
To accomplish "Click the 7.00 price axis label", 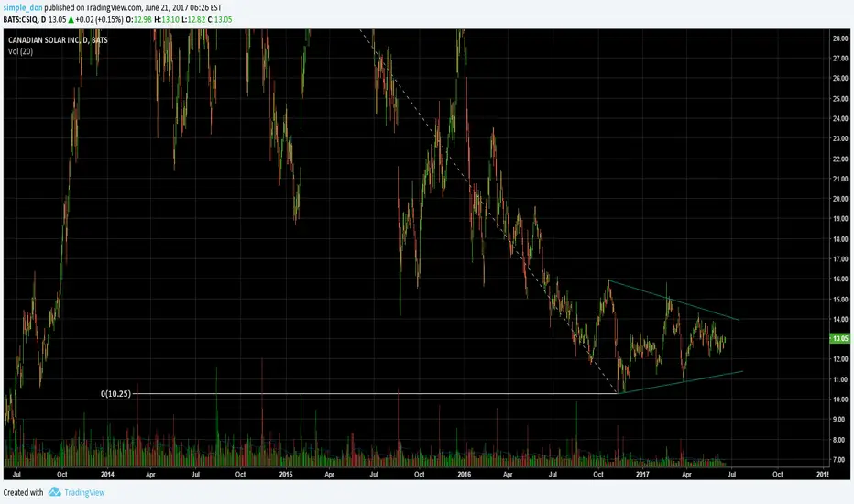I will [x=840, y=460].
